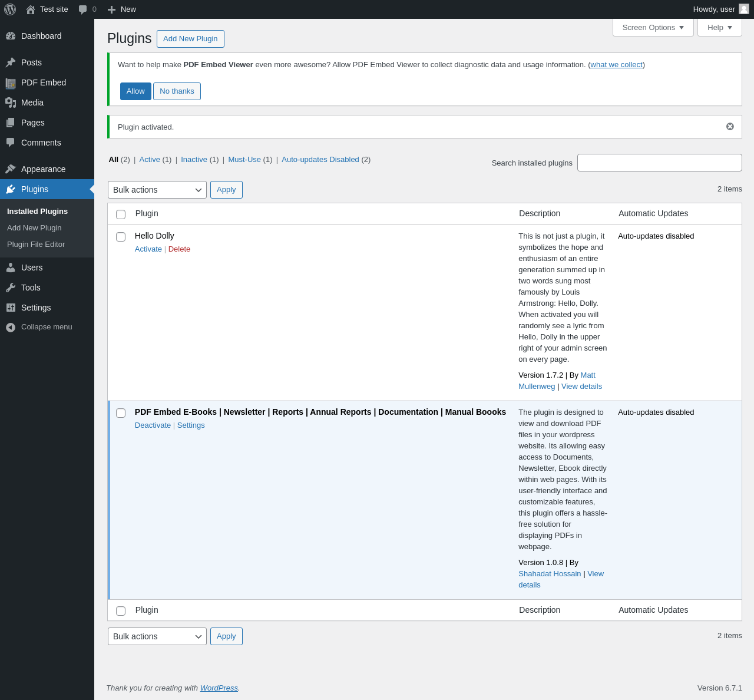This screenshot has height=700, width=754.
Task: Open the Dashboard gauge icon
Action: pyautogui.click(x=11, y=36)
